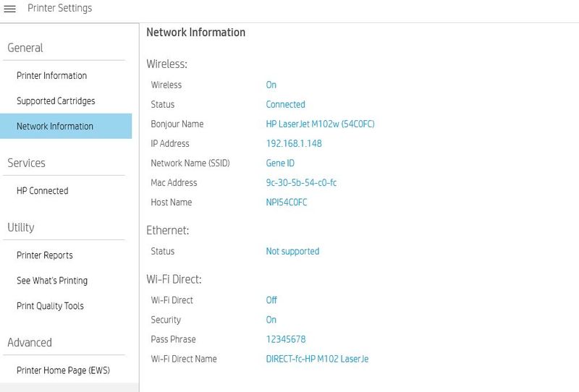Click the Connected status value
579x392 pixels.
point(285,105)
